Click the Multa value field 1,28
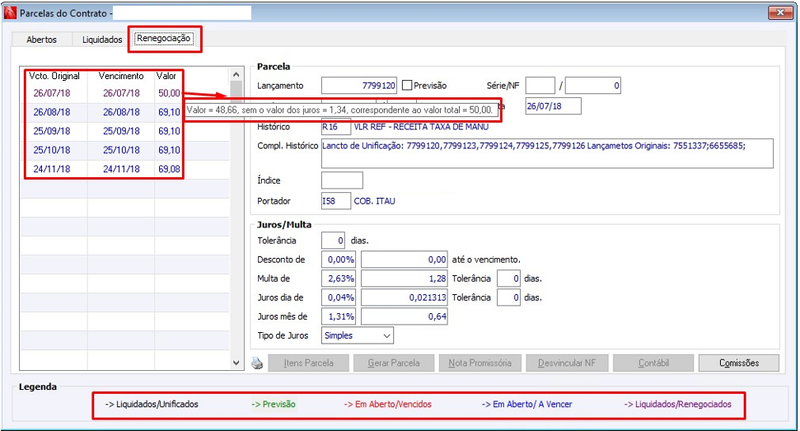Image resolution: width=800 pixels, height=431 pixels. (x=404, y=278)
